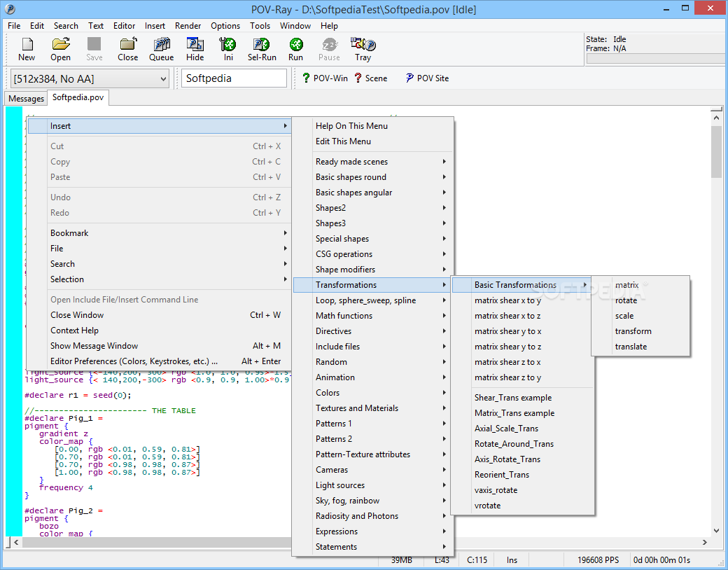Image resolution: width=728 pixels, height=570 pixels.
Task: Click the render progress bar
Action: [x=656, y=59]
